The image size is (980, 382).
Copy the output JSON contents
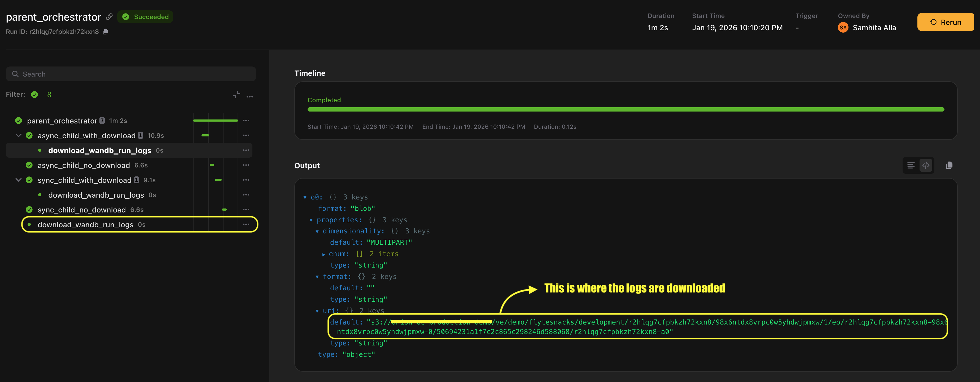[949, 165]
